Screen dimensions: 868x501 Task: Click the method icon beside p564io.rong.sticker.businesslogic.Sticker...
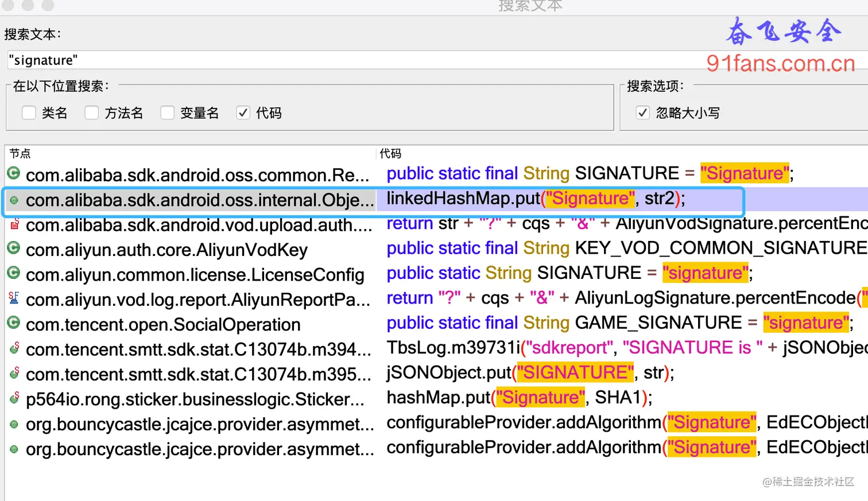click(14, 398)
